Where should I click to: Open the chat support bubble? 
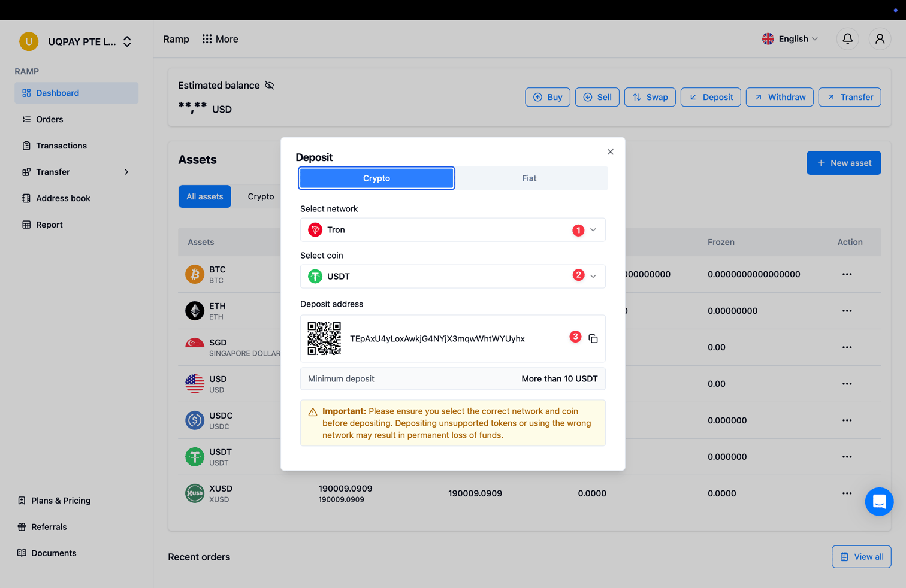point(879,502)
